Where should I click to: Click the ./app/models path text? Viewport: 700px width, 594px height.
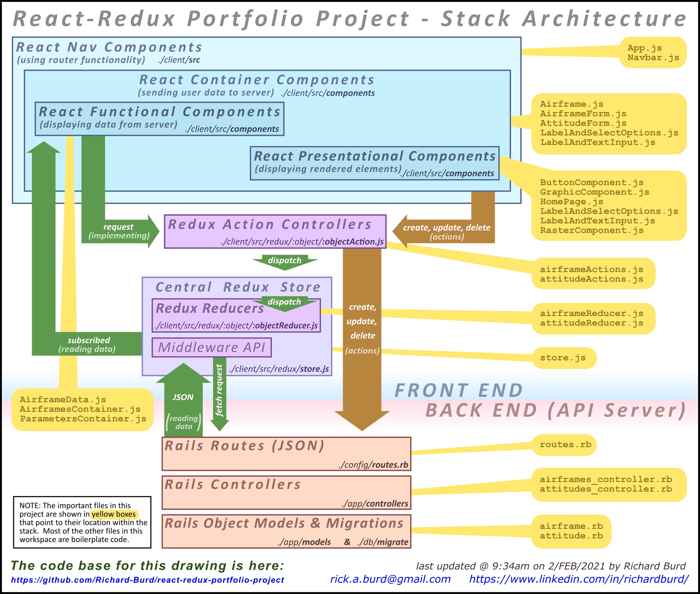pyautogui.click(x=304, y=542)
